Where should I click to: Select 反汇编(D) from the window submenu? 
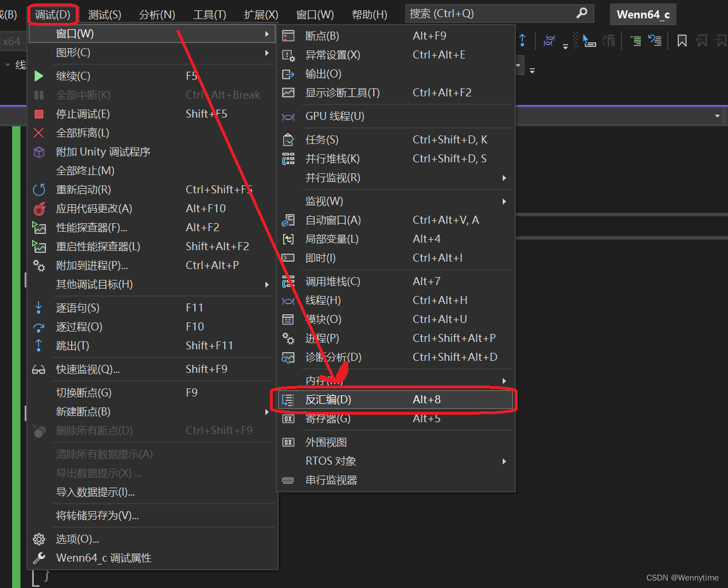pos(396,400)
